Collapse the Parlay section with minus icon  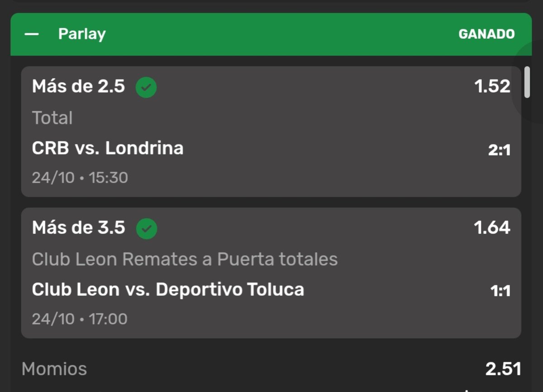coord(32,34)
